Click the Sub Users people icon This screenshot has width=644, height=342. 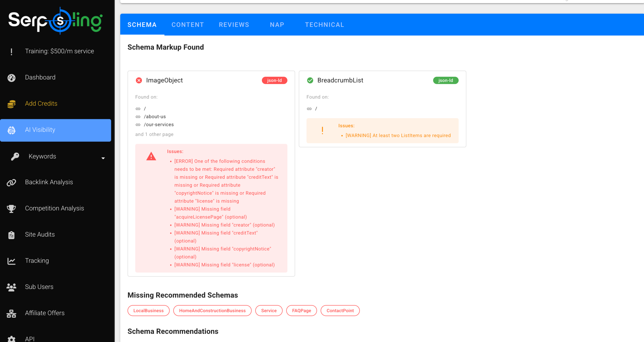(x=11, y=287)
